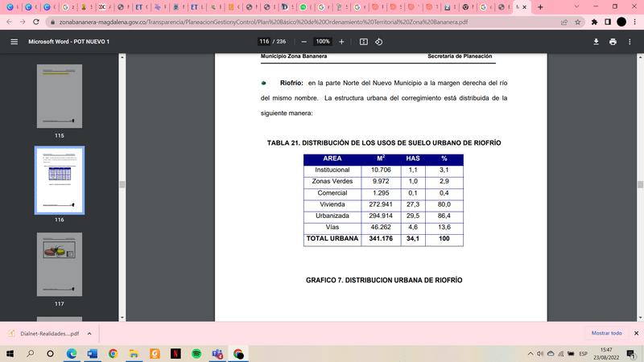
Task: Open a new browser tab
Action: [x=540, y=7]
